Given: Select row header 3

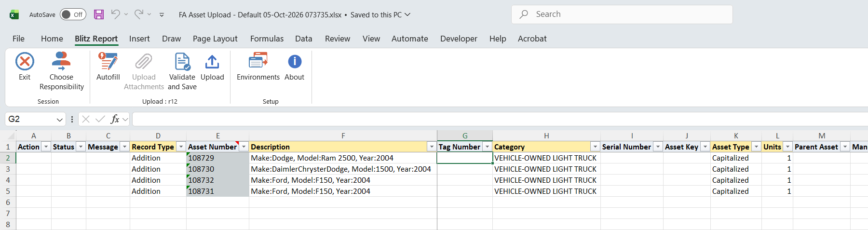Looking at the screenshot, I should coord(8,169).
